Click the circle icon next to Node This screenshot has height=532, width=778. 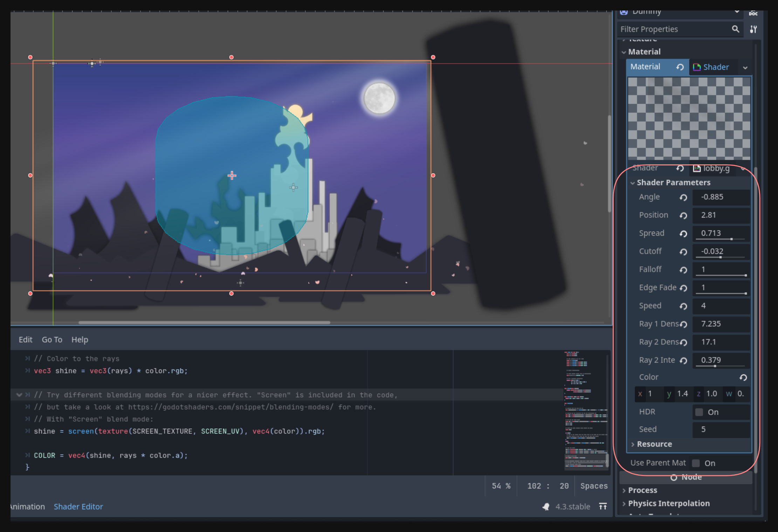coord(674,477)
